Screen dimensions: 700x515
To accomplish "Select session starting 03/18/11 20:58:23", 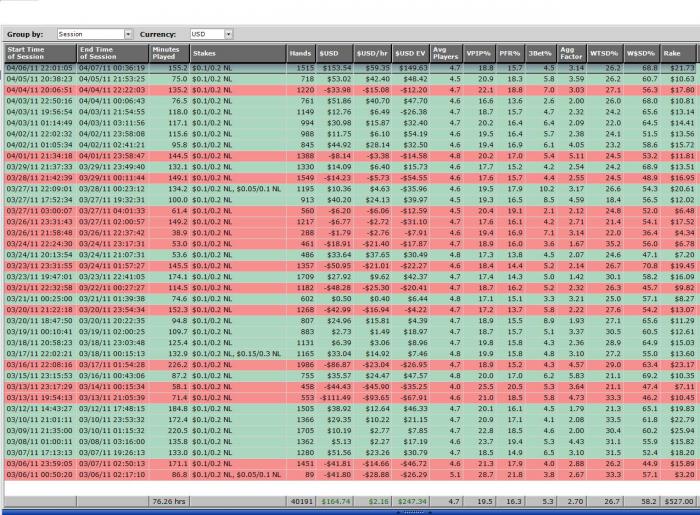I will (350, 343).
